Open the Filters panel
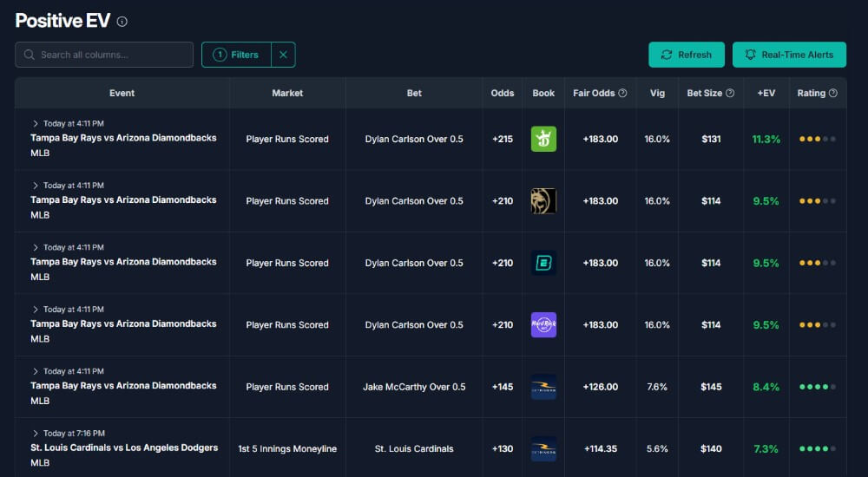868x477 pixels. (x=236, y=55)
